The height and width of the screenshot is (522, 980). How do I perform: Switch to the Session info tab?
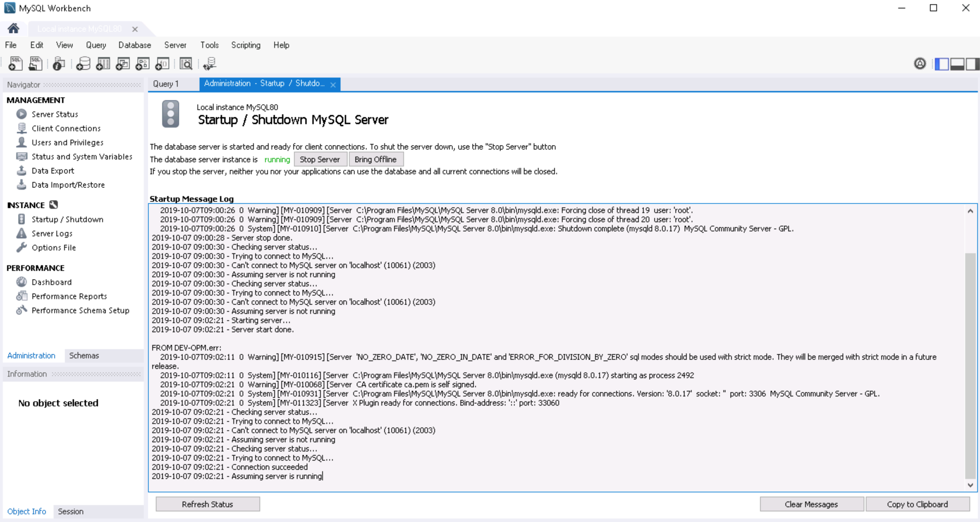(x=71, y=511)
